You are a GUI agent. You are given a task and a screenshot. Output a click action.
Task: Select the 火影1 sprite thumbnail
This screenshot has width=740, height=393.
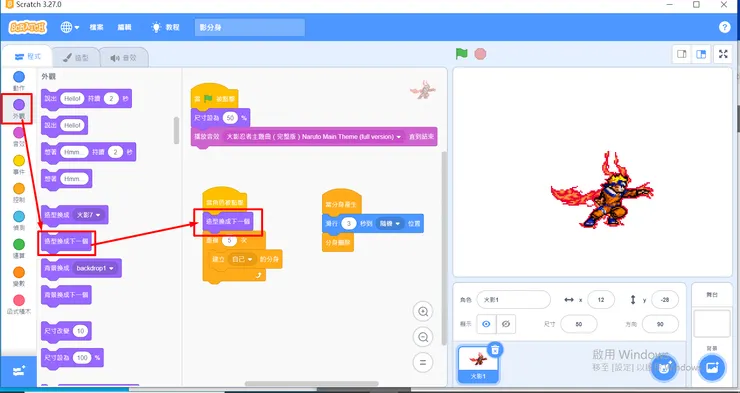point(478,364)
